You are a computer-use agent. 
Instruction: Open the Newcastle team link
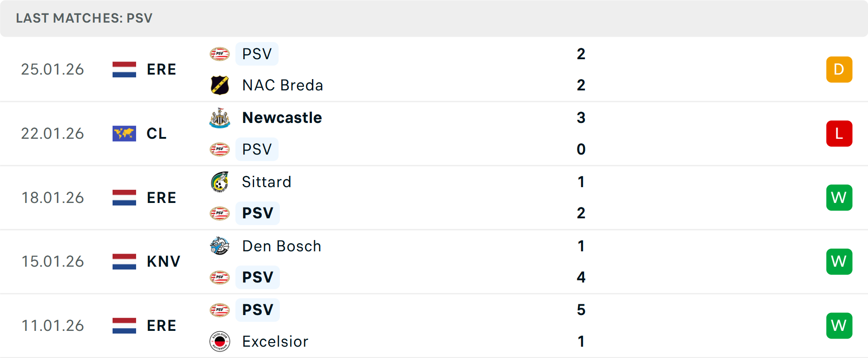tap(282, 118)
